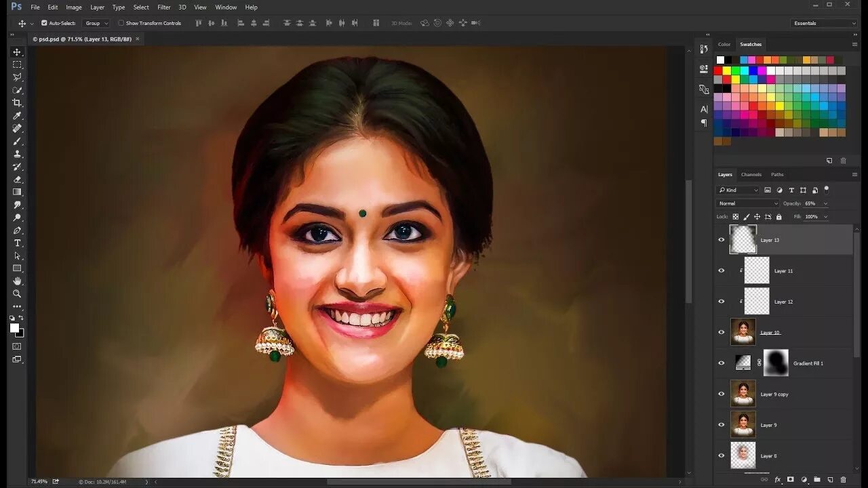
Task: Open the Character panel icon
Action: pyautogui.click(x=703, y=108)
